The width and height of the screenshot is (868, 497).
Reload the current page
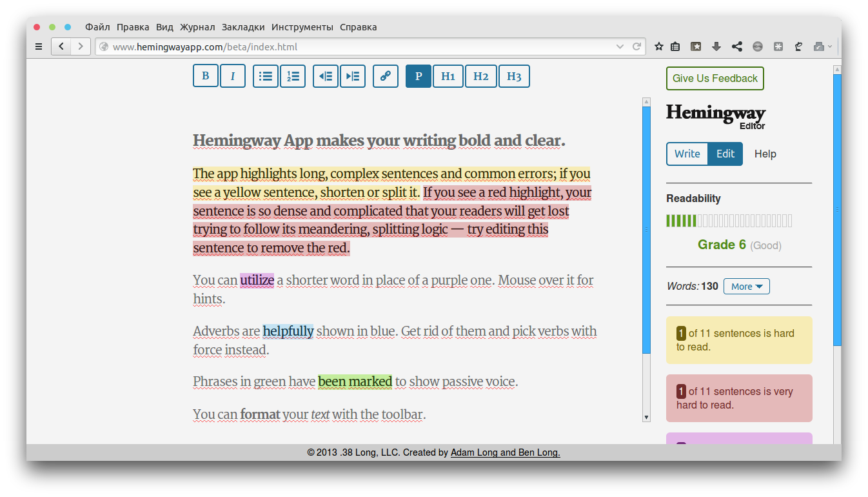(x=636, y=46)
